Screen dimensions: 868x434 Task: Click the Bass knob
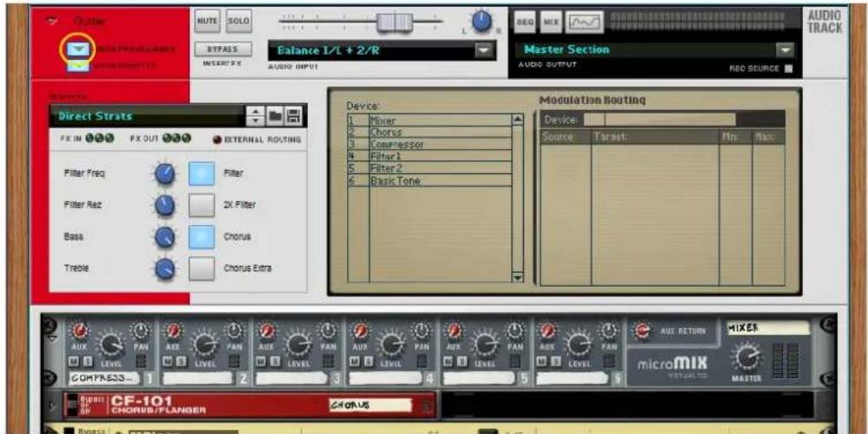pyautogui.click(x=165, y=237)
